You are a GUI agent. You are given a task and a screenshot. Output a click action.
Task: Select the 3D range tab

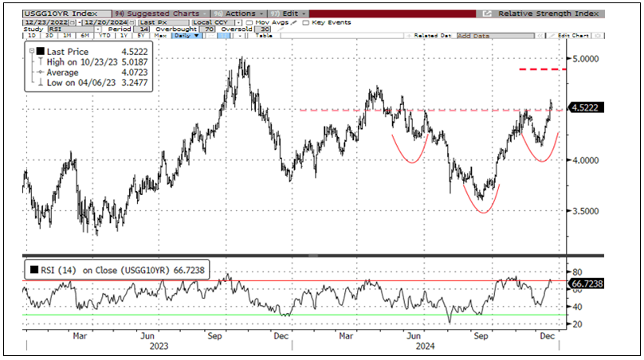49,36
